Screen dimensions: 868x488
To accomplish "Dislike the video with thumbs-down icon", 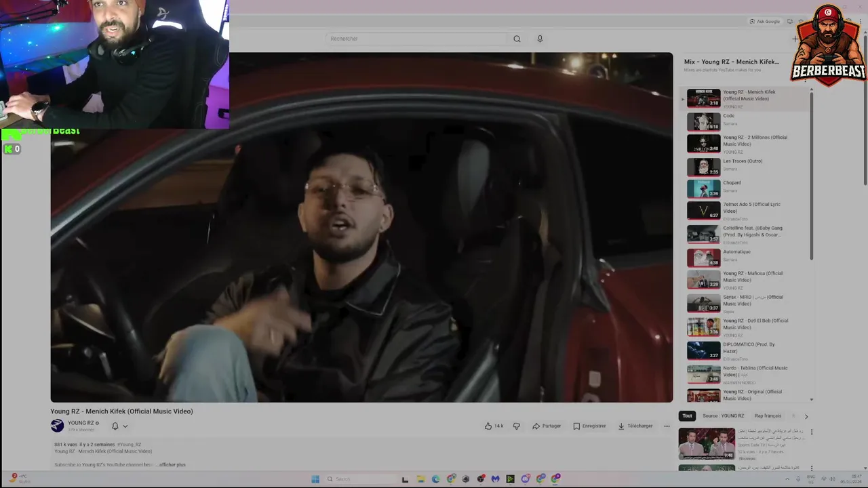I will point(517,426).
